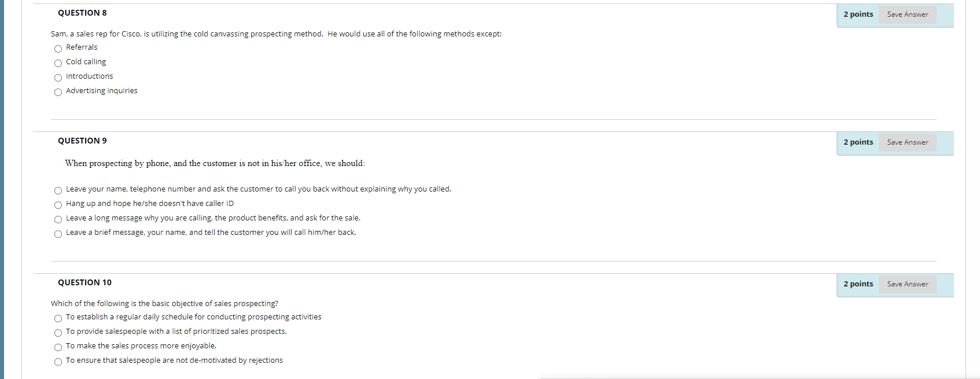Select the "Introductions" option

[x=58, y=77]
